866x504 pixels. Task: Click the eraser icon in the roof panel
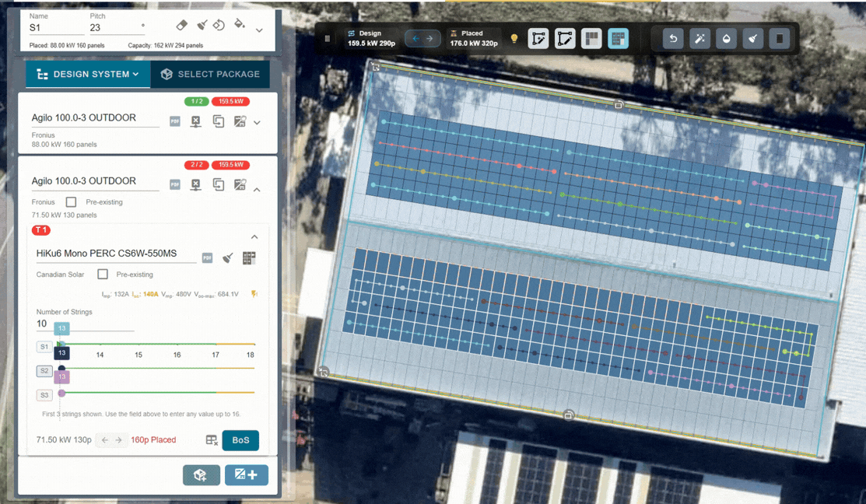[x=182, y=25]
